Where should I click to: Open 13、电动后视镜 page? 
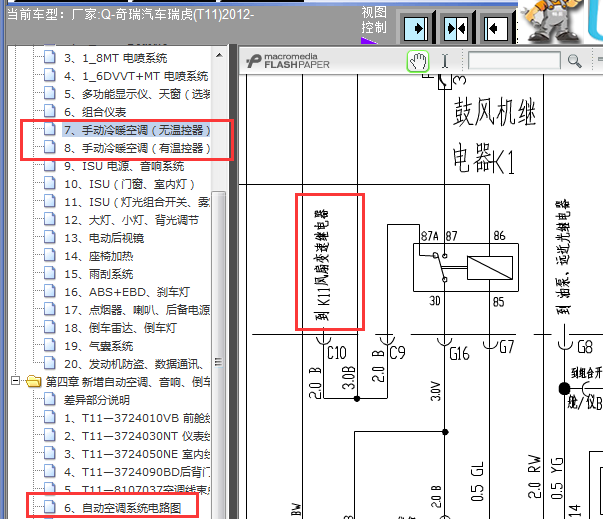point(104,238)
